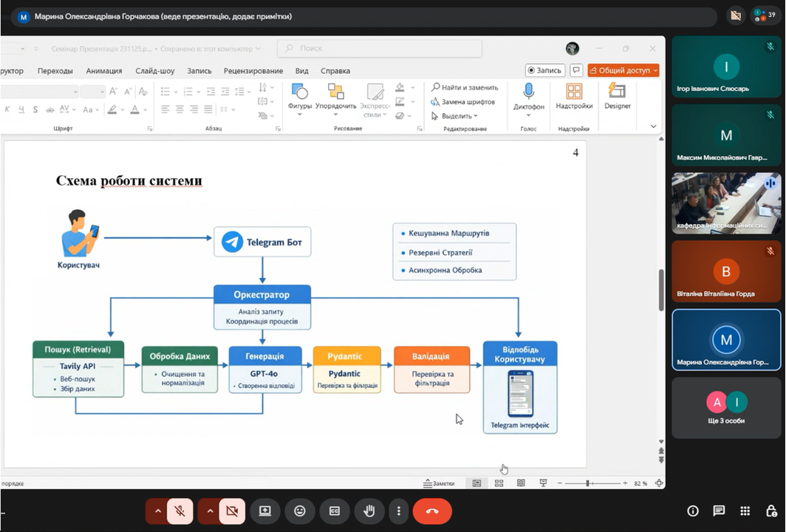Click Find and Replace (Найти и заменить)
Viewport: 786px width, 532px height.
click(465, 87)
